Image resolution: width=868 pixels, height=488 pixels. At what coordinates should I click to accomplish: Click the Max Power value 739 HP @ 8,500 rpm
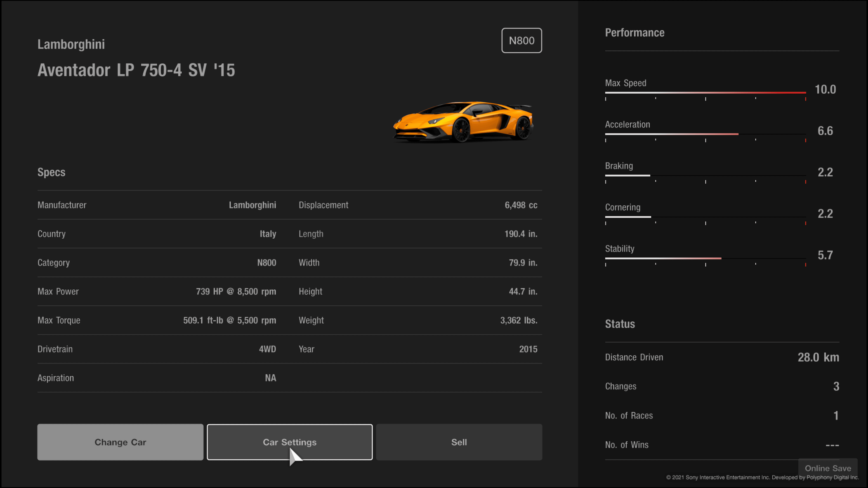tap(236, 291)
